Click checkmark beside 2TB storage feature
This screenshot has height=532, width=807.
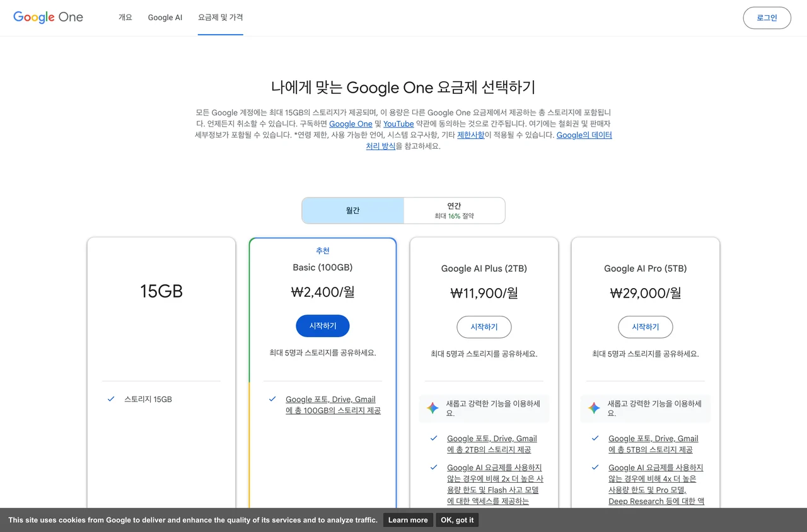tap(434, 438)
